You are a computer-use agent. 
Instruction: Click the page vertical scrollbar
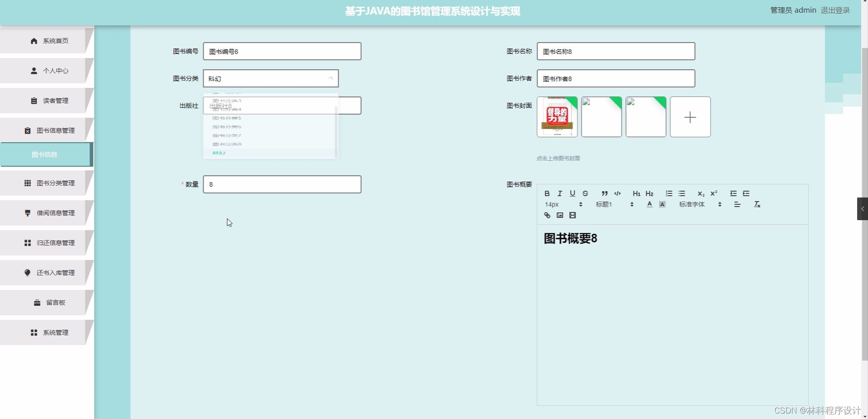pyautogui.click(x=864, y=204)
